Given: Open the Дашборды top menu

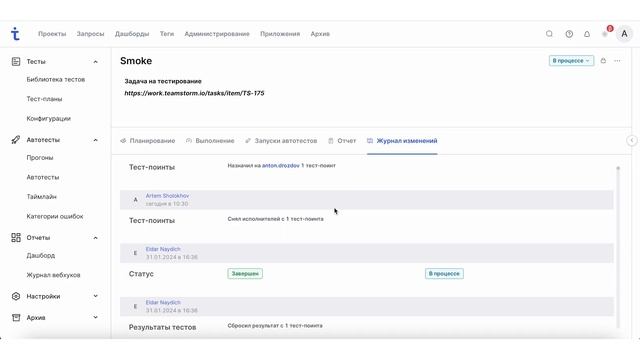Looking at the screenshot, I should click(132, 34).
